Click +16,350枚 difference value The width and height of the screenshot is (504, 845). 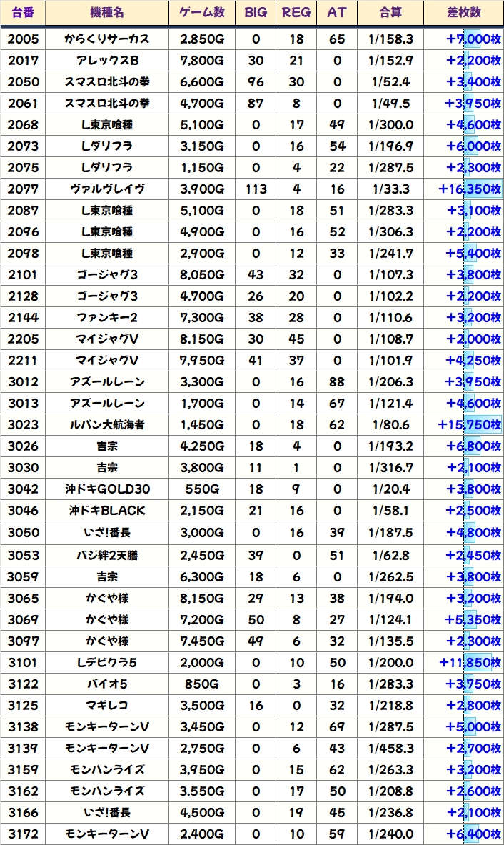point(470,189)
